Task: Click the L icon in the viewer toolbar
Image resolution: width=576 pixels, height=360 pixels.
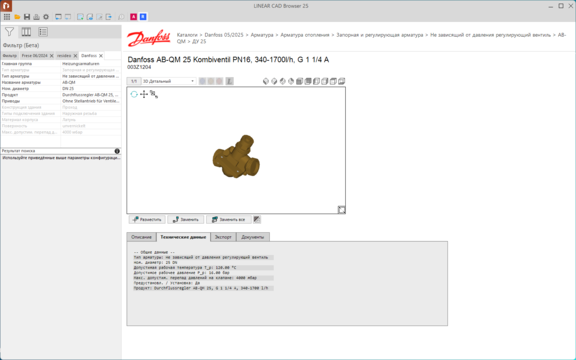Action: (229, 81)
